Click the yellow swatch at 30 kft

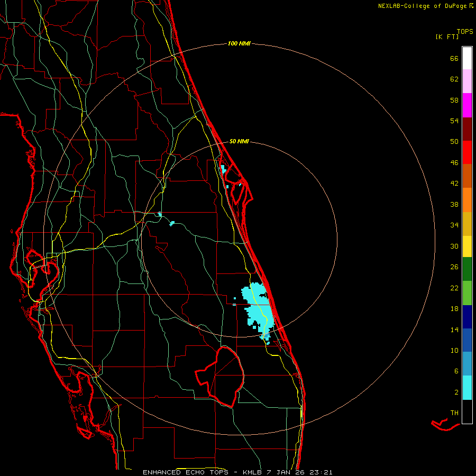[467, 246]
